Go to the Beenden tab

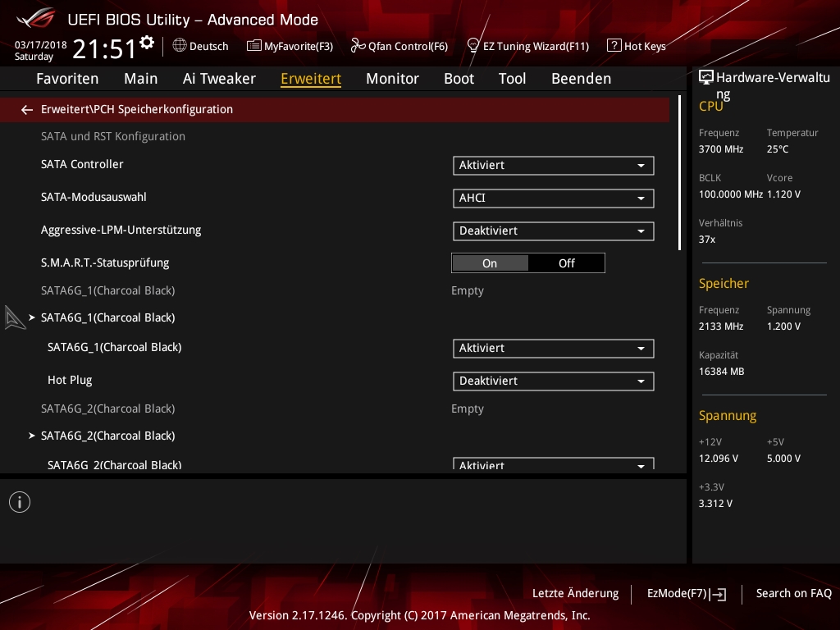582,79
